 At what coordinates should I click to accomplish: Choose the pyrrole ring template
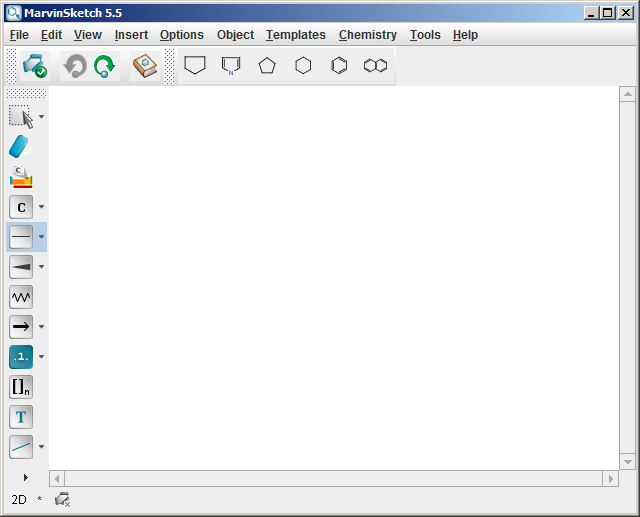pos(231,66)
